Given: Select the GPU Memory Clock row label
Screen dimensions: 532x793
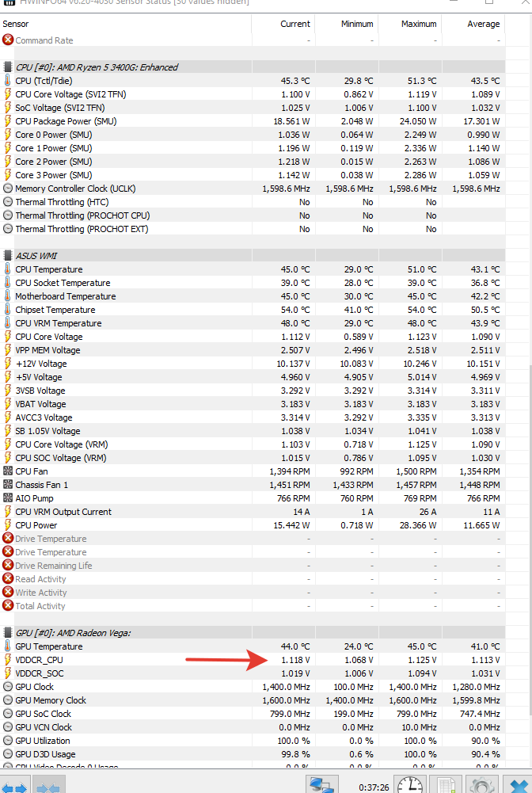Looking at the screenshot, I should 51,700.
